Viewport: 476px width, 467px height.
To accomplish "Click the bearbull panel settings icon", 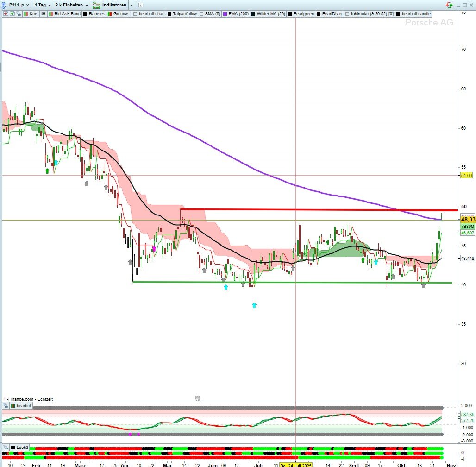I will 6,406.
